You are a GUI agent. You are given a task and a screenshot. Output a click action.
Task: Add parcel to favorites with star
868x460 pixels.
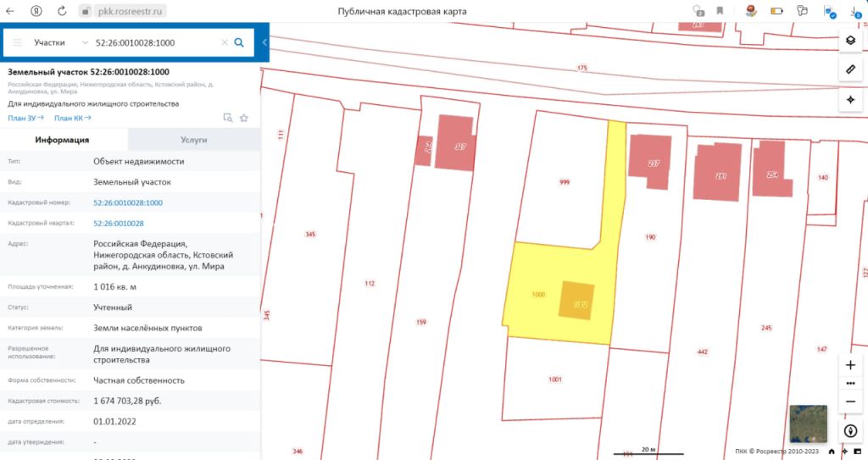click(244, 119)
